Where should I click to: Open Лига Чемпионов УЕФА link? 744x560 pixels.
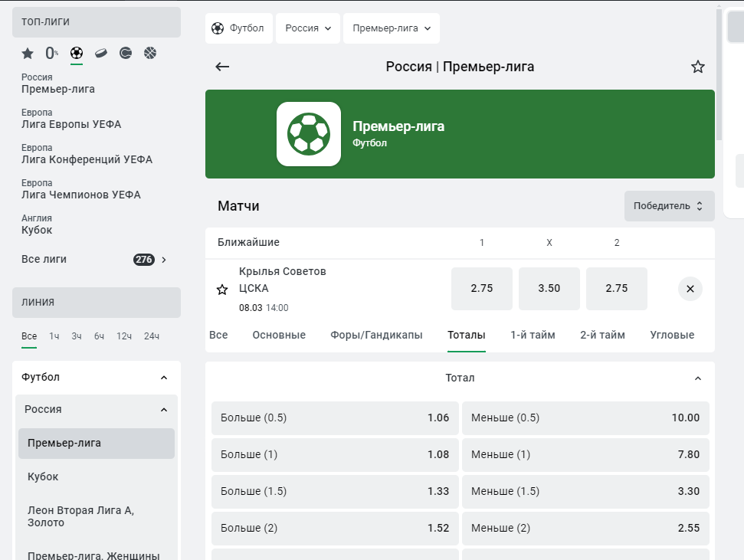[81, 189]
